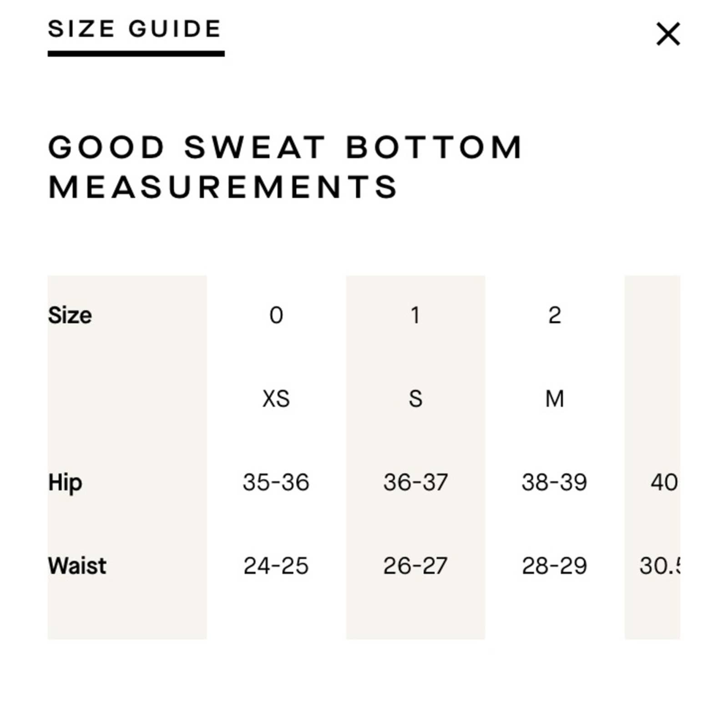This screenshot has height=728, width=728.
Task: Select size 1 column header
Action: (415, 315)
